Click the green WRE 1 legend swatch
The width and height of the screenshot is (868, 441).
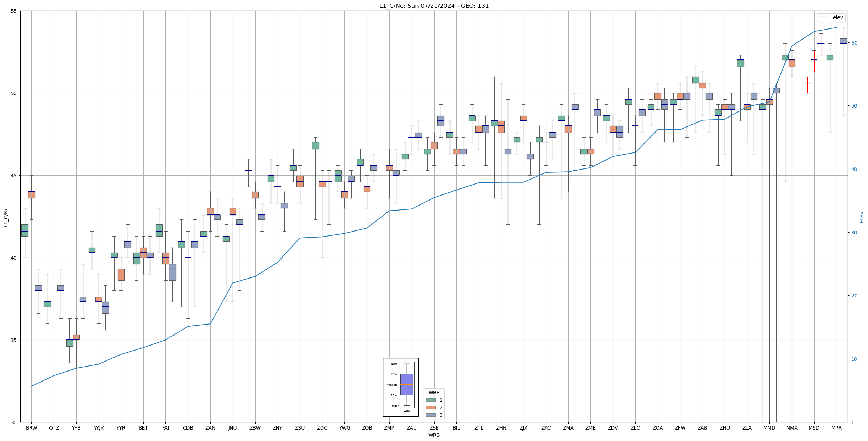point(430,400)
